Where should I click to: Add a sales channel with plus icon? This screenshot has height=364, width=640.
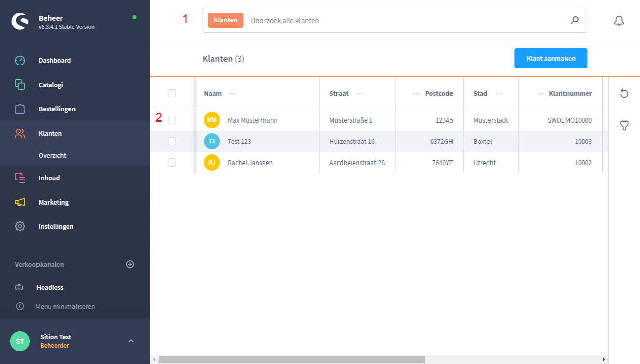tap(130, 264)
